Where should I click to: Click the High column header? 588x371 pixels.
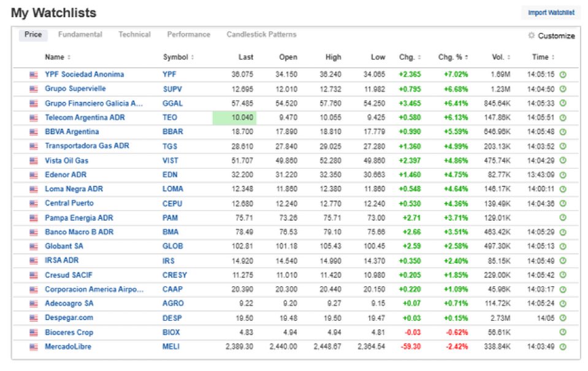[x=334, y=57]
